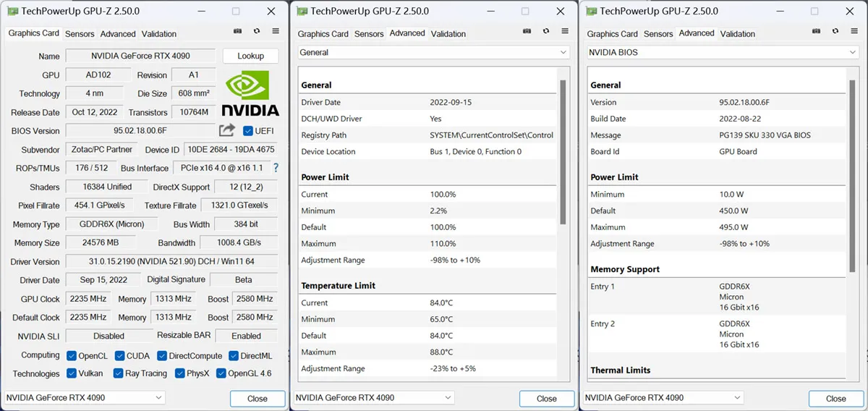Click the Lookup button
This screenshot has height=411, width=868.
coord(250,56)
